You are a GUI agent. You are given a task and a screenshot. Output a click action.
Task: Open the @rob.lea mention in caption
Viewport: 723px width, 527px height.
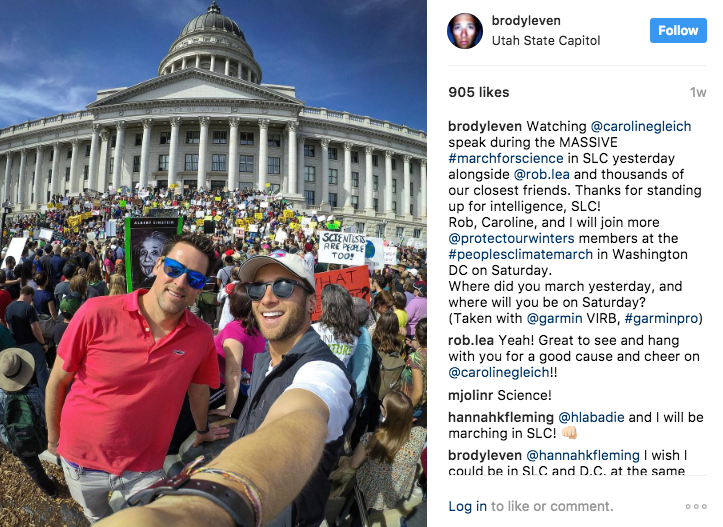click(542, 174)
